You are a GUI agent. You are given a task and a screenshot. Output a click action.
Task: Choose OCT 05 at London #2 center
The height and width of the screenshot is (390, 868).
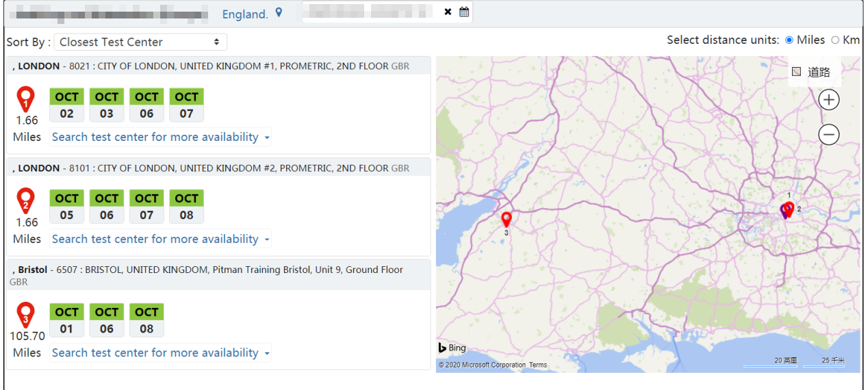[x=66, y=207]
